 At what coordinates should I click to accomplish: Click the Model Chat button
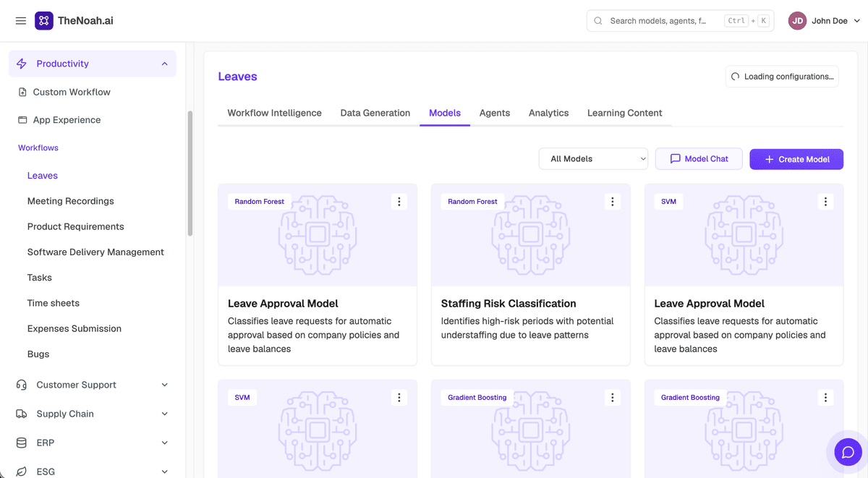click(x=699, y=159)
